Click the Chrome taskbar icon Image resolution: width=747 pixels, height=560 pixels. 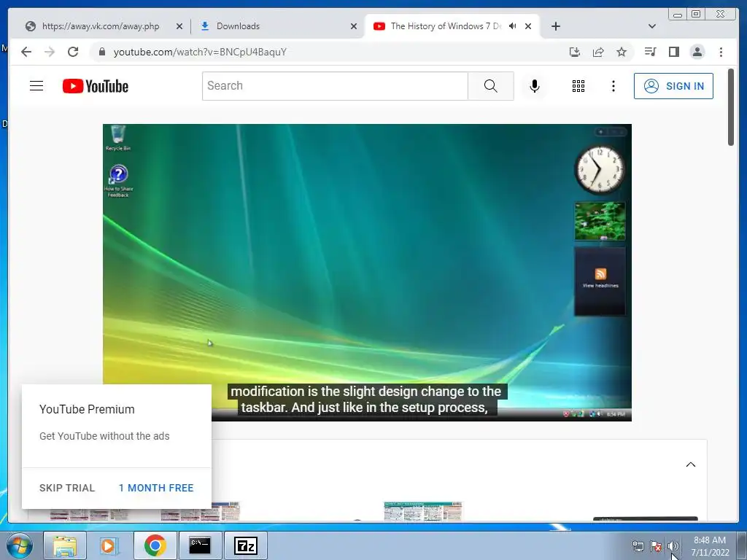coord(155,545)
